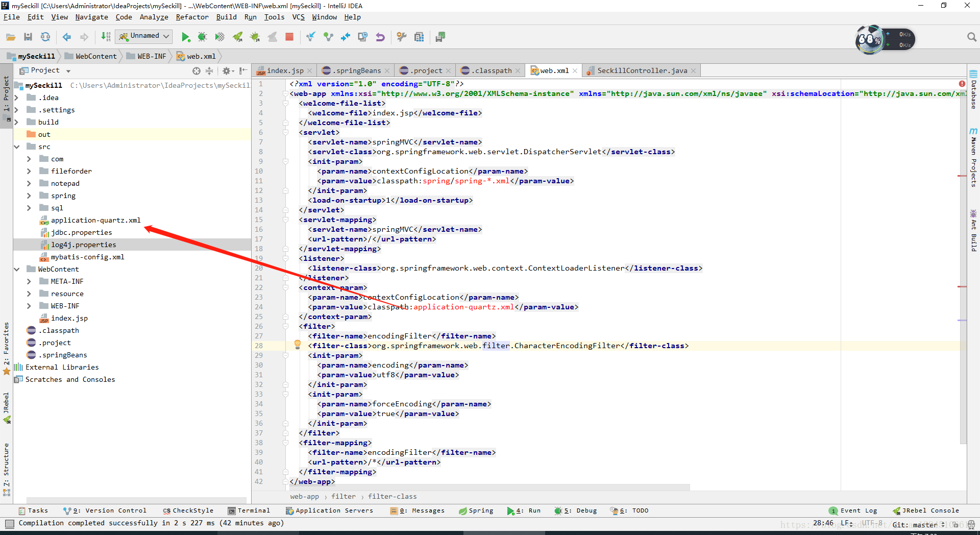This screenshot has height=535, width=980.
Task: Open Project panel gear settings
Action: point(227,71)
